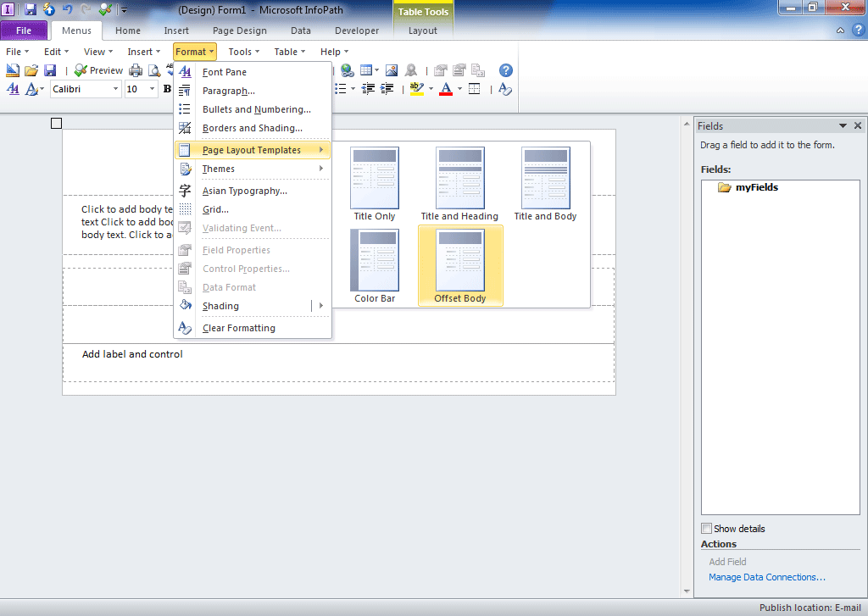Open the Insert Table dropdown arrow

click(x=377, y=70)
